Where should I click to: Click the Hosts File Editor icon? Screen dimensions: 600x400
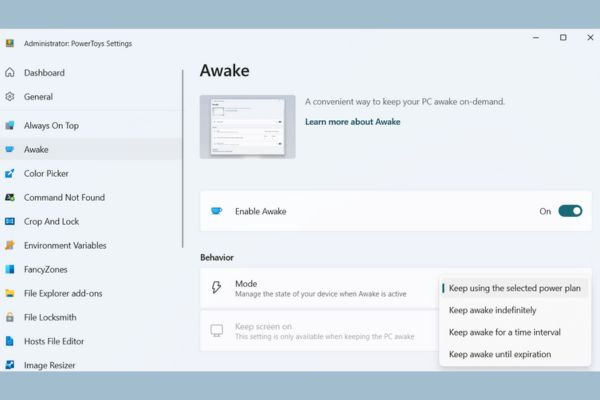coord(10,341)
